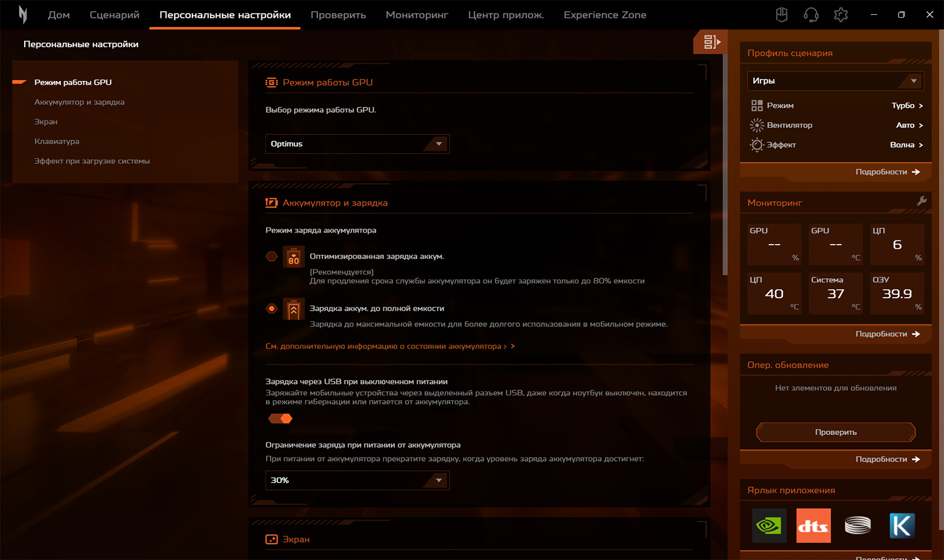The width and height of the screenshot is (944, 560).
Task: Toggle USB charging when powered off
Action: pos(280,419)
